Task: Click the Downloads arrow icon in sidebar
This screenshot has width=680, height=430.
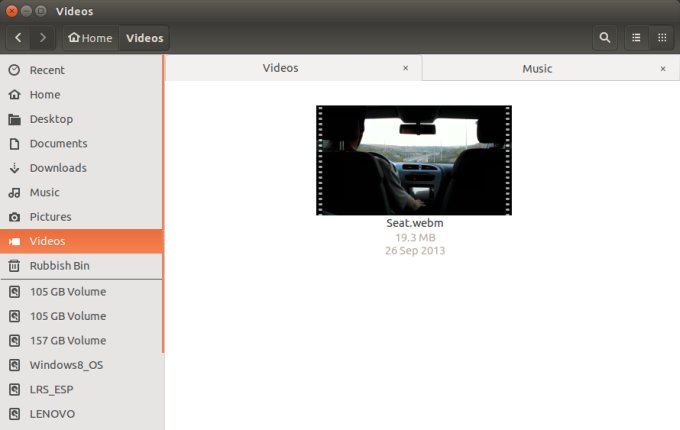Action: click(x=14, y=168)
